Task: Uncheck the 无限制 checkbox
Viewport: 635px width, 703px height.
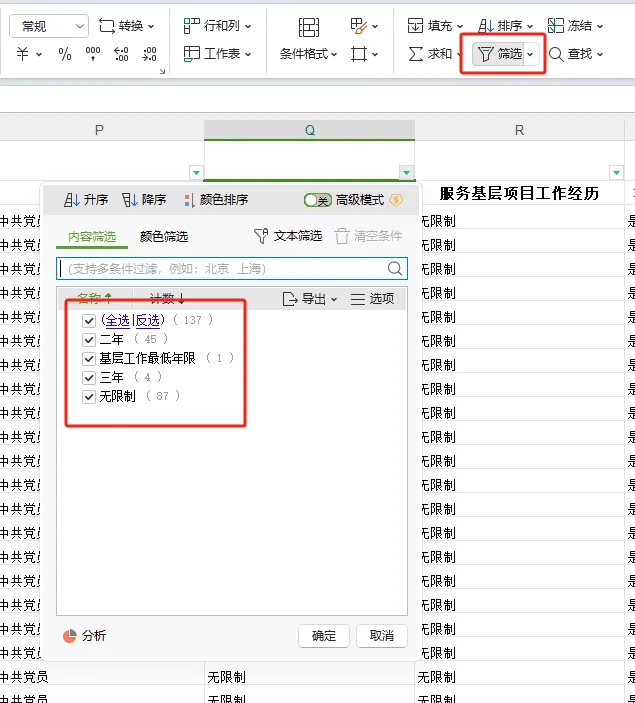Action: (89, 397)
